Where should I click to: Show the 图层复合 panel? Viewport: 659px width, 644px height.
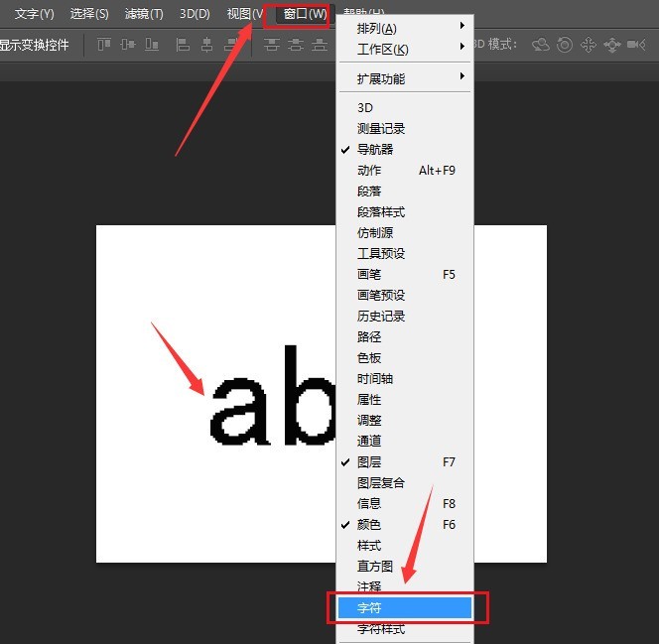tap(405, 482)
